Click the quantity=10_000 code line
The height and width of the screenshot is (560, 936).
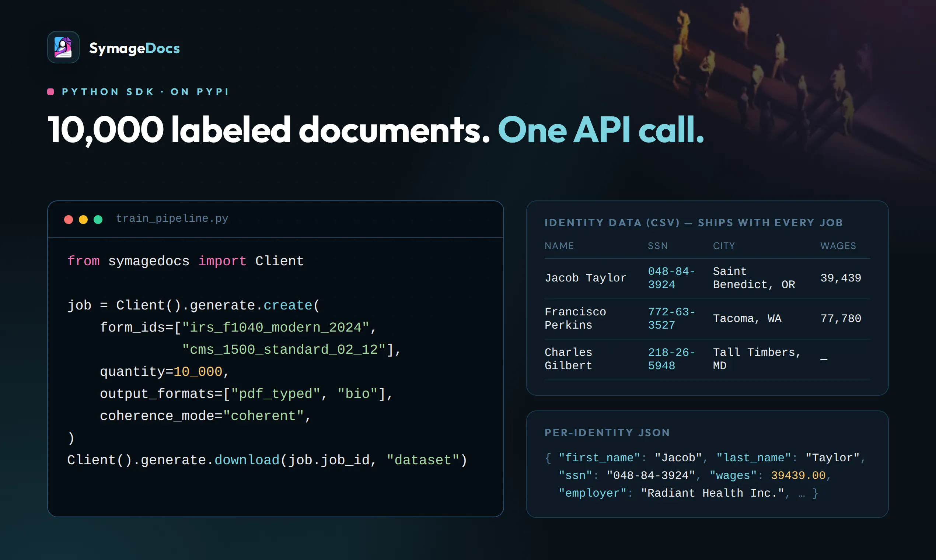165,372
